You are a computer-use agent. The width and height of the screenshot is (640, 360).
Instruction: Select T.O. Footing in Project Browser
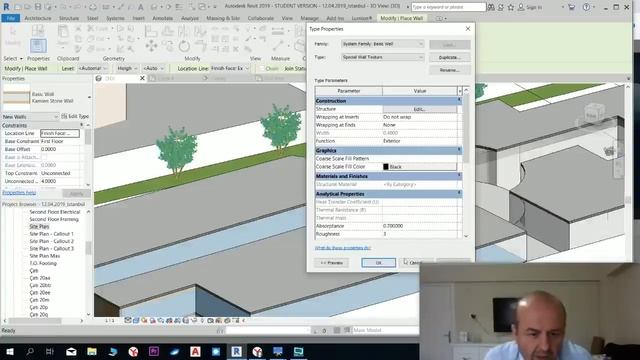(x=43, y=263)
